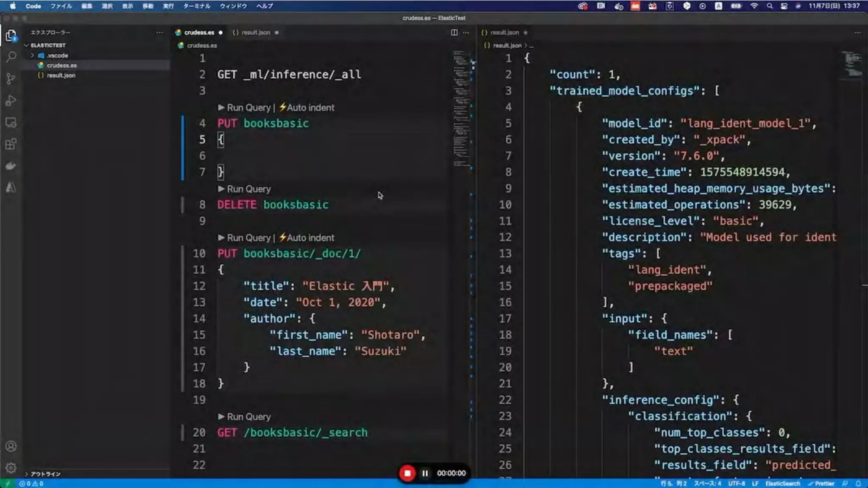Image resolution: width=868 pixels, height=488 pixels.
Task: Open the Run and Debug view
Action: [x=11, y=101]
